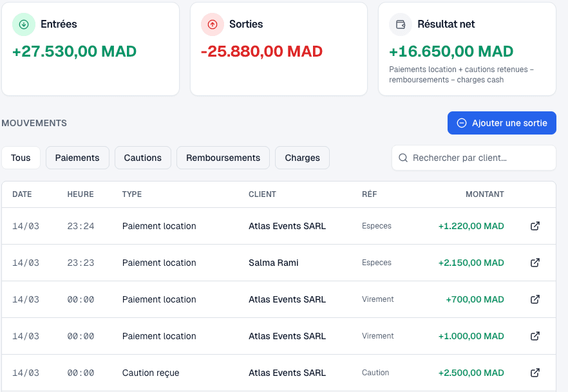
Task: Click the red Sorties up-arrow icon
Action: point(213,24)
